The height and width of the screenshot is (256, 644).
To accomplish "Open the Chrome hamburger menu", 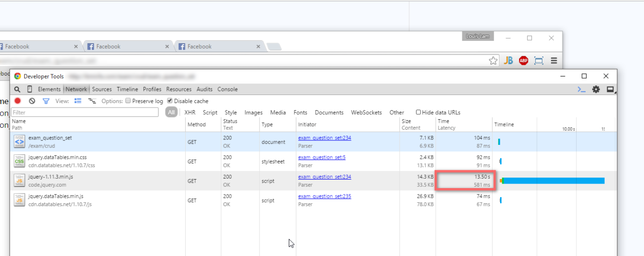I will [554, 61].
